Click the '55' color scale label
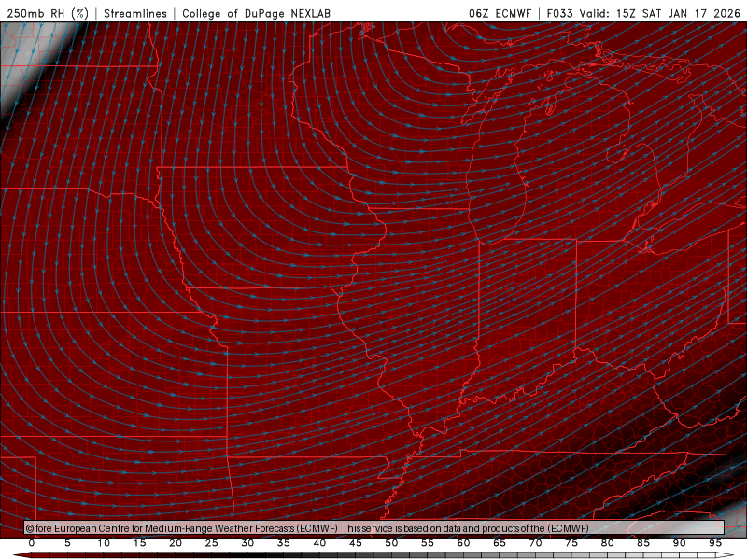This screenshot has width=747, height=560. click(x=428, y=543)
